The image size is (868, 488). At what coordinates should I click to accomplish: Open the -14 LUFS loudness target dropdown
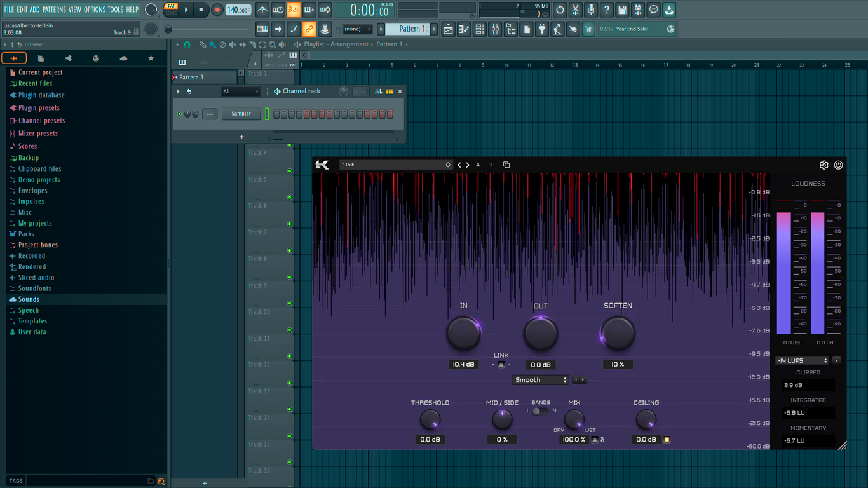click(x=802, y=361)
